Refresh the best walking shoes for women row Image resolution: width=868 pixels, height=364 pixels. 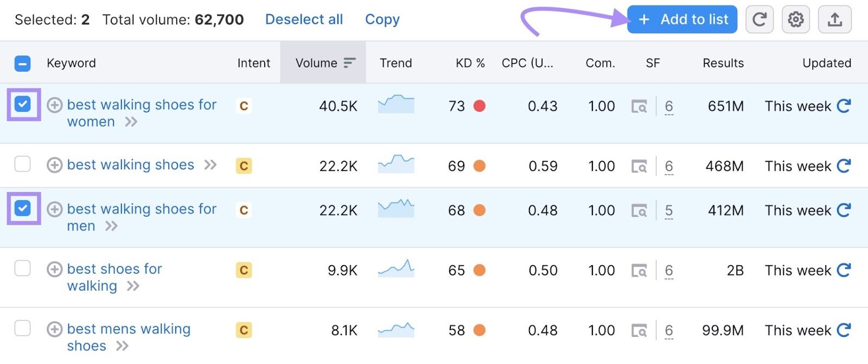click(x=844, y=106)
